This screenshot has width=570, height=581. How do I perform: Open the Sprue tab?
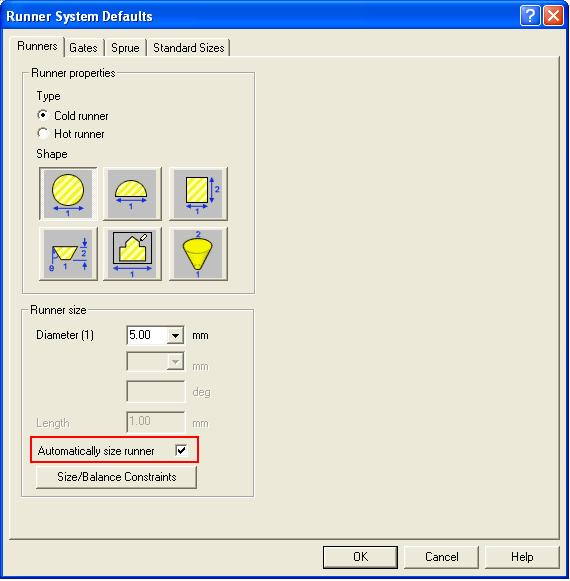pos(125,48)
